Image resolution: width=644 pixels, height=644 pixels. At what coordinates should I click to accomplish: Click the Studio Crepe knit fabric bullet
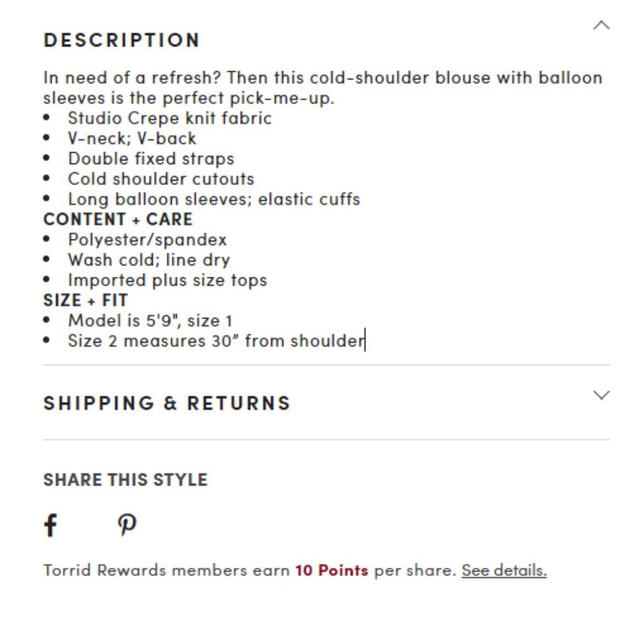click(x=169, y=118)
